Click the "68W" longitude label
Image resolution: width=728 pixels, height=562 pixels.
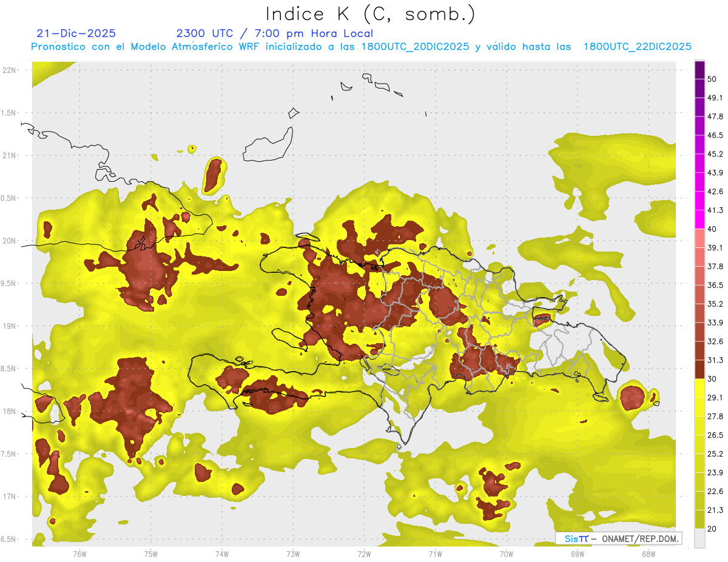tap(649, 554)
